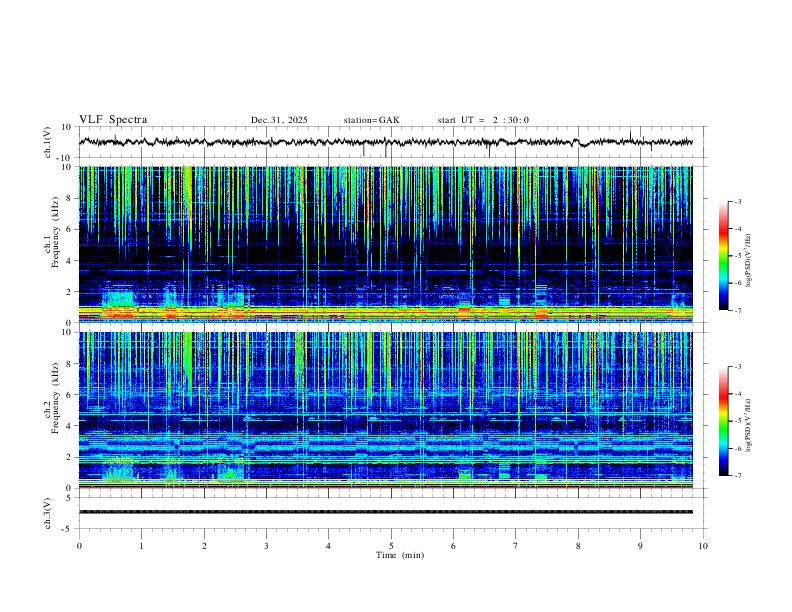
Task: Click time axis tick label "9"
Action: (640, 546)
